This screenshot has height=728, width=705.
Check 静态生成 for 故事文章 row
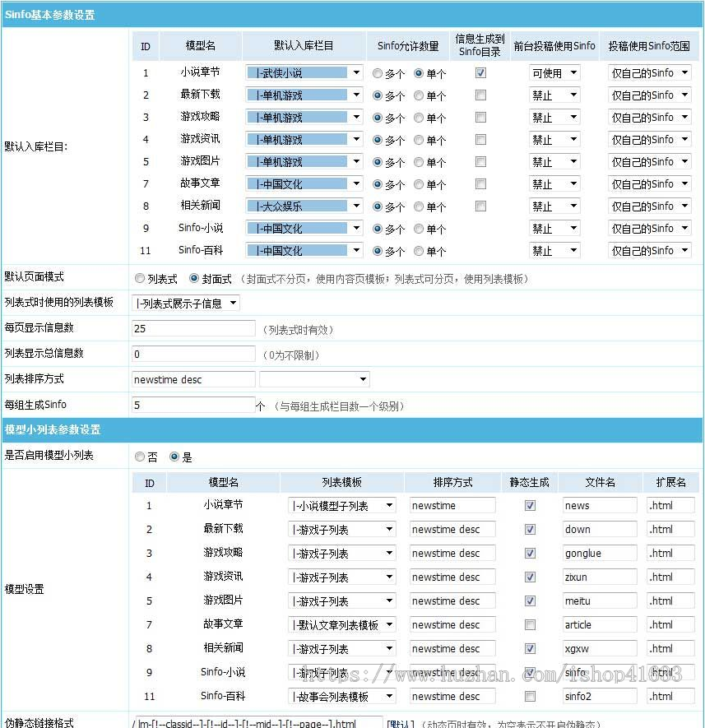click(x=530, y=624)
